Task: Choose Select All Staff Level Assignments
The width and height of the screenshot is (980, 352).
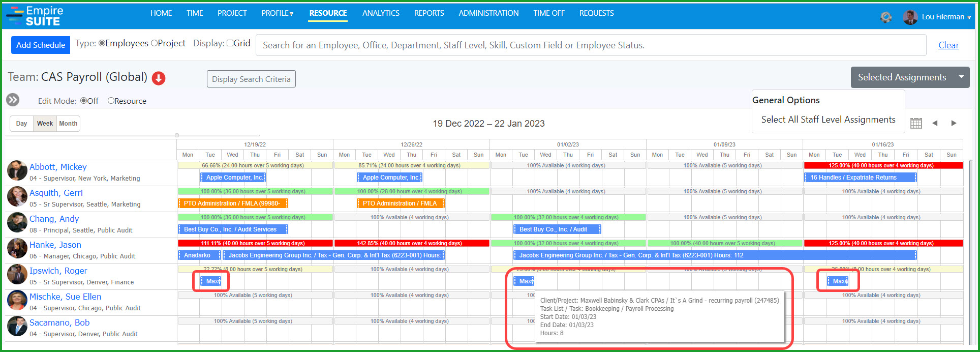Action: tap(829, 120)
